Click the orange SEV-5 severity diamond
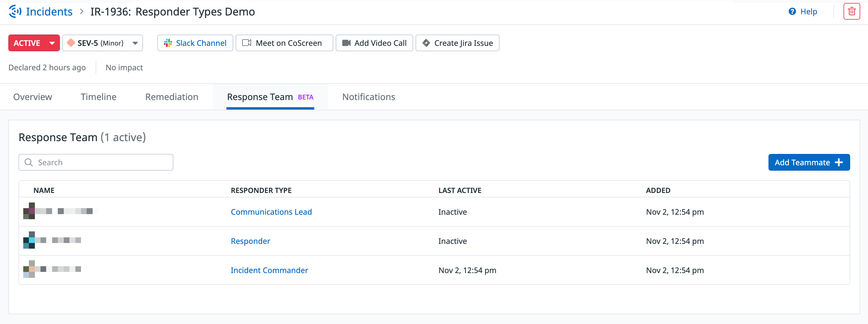Screen dimensions: 868x324 (x=71, y=43)
